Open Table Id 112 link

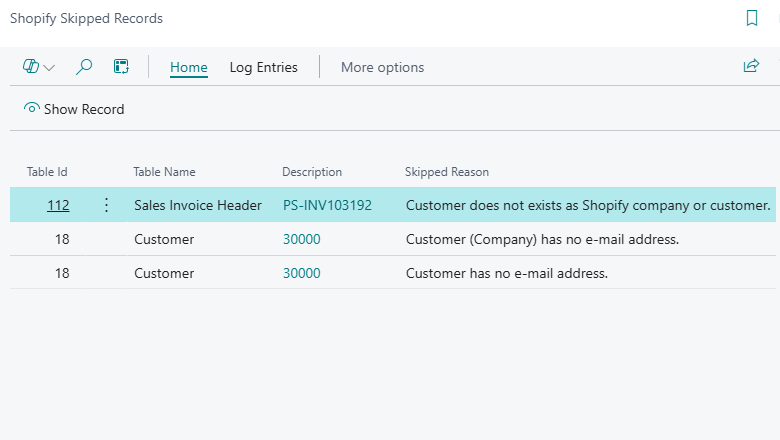pyautogui.click(x=58, y=205)
